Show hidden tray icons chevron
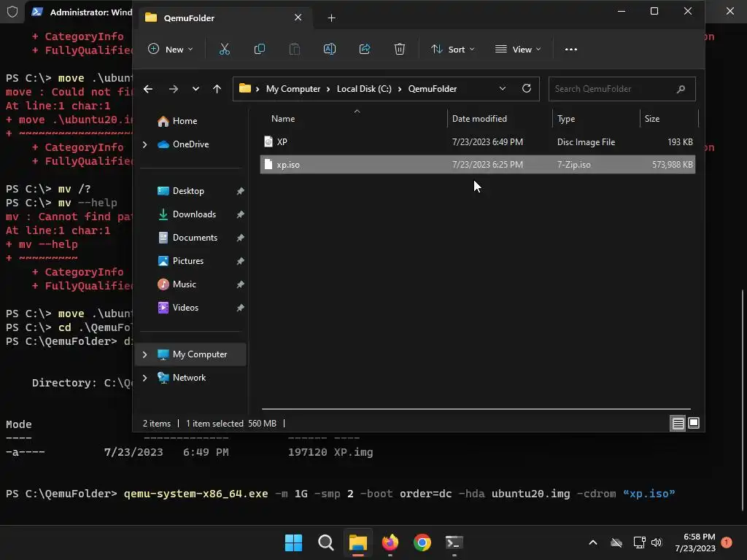The height and width of the screenshot is (560, 747). tap(593, 542)
